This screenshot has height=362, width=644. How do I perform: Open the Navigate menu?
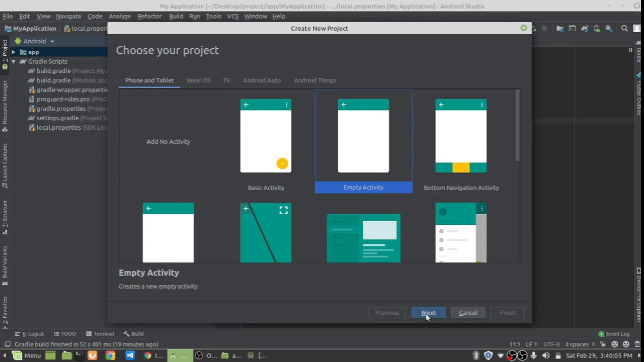tap(68, 16)
